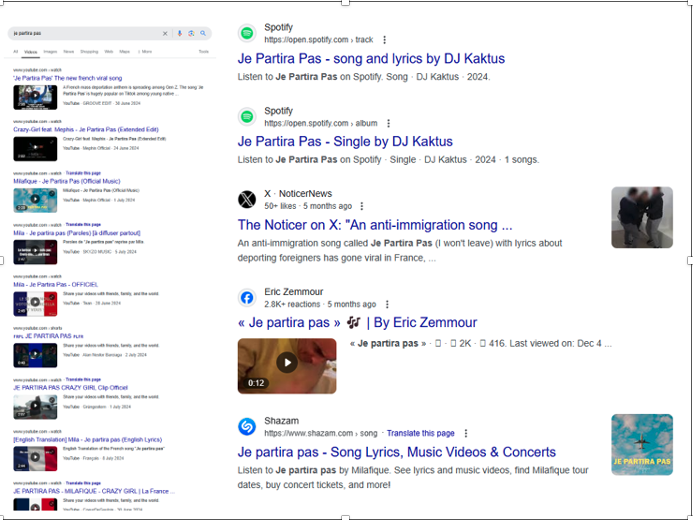Viewport: 693px width, 520px height.
Task: Open [English Translation] Mila English Lyrics link
Action: 88,440
